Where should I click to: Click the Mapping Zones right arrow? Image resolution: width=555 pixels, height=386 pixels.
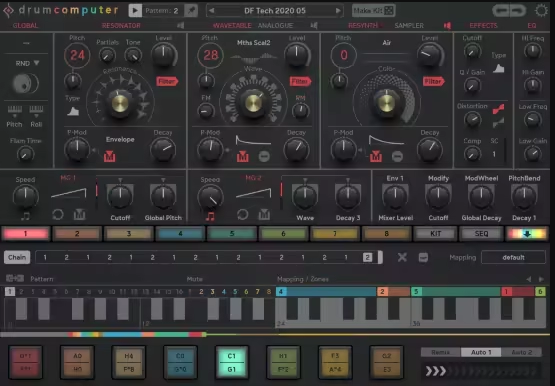[542, 279]
